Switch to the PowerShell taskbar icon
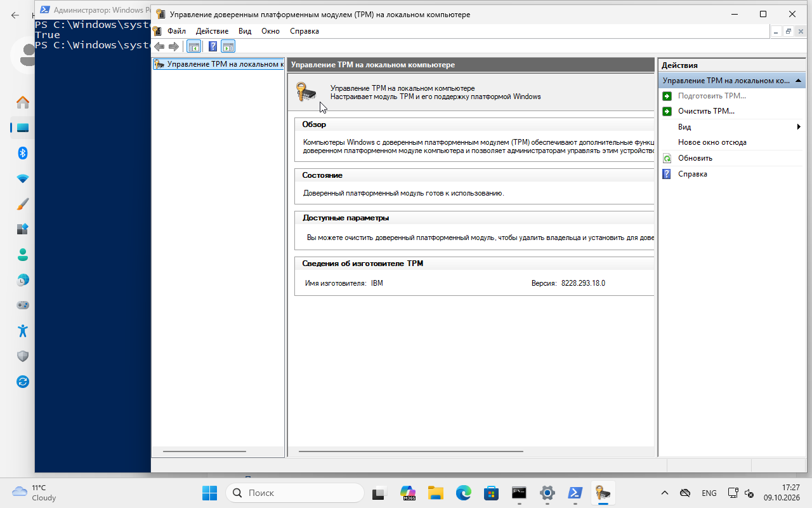 click(x=575, y=493)
